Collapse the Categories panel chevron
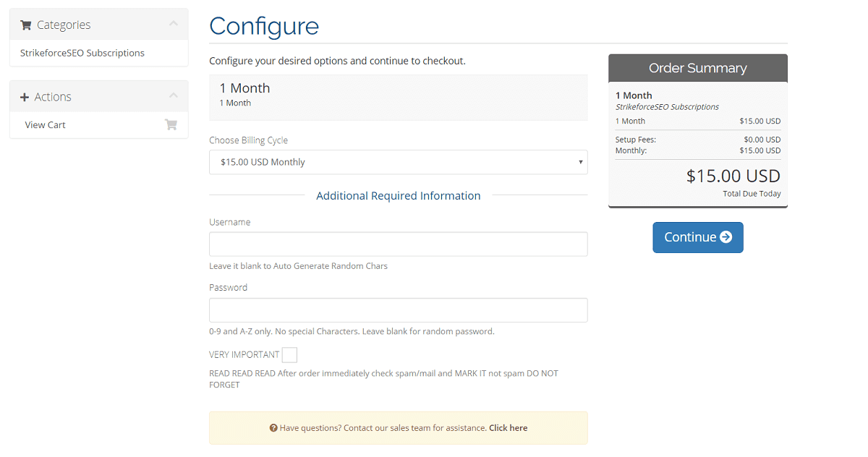This screenshot has width=868, height=457. [x=173, y=24]
